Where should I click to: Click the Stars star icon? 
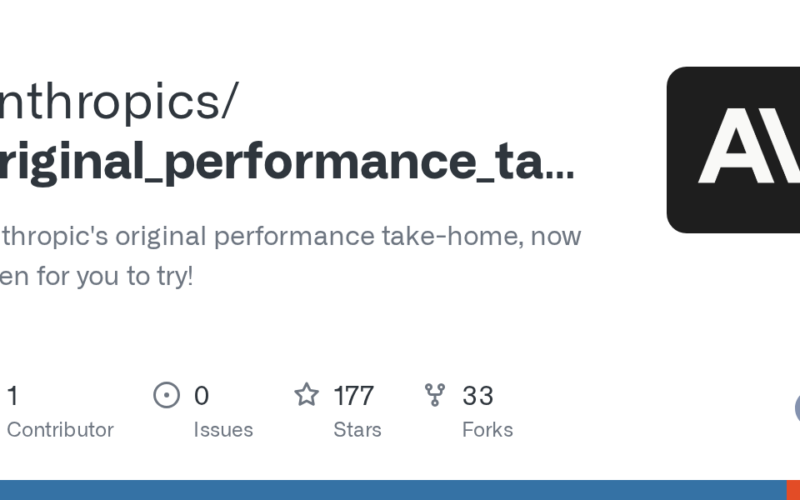click(x=306, y=395)
